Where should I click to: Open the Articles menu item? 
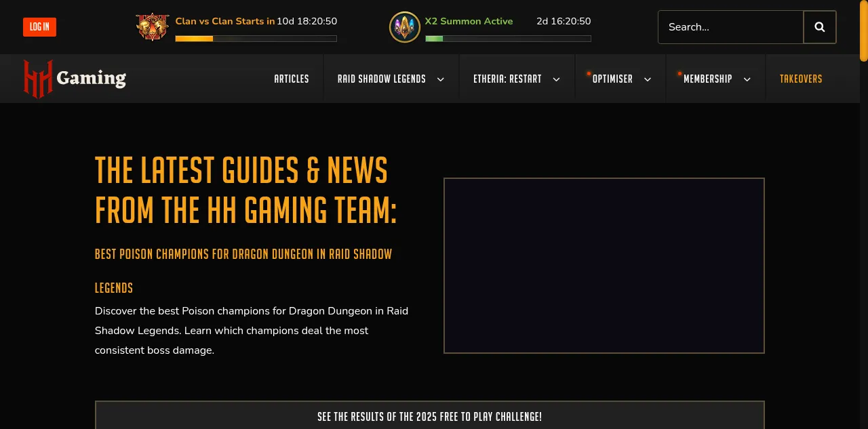click(292, 79)
